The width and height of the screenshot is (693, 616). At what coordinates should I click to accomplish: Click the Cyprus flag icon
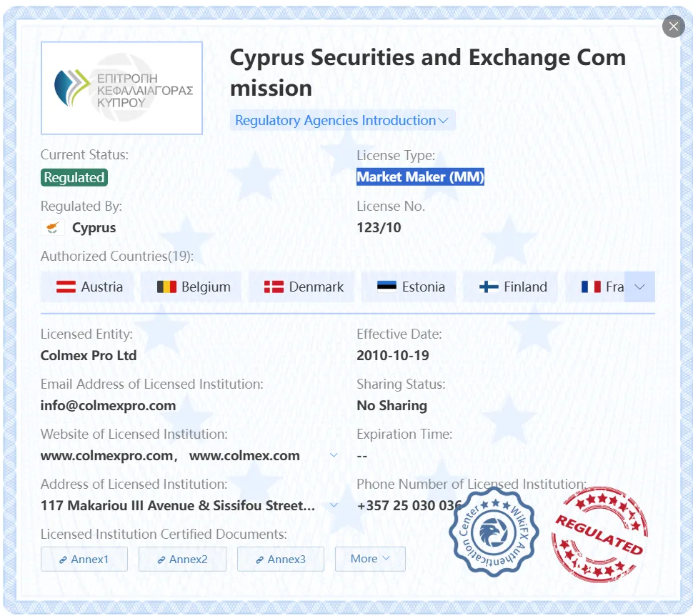coord(53,228)
